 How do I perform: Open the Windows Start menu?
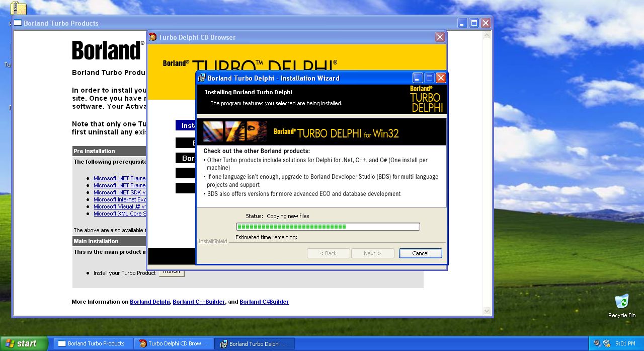pyautogui.click(x=24, y=343)
